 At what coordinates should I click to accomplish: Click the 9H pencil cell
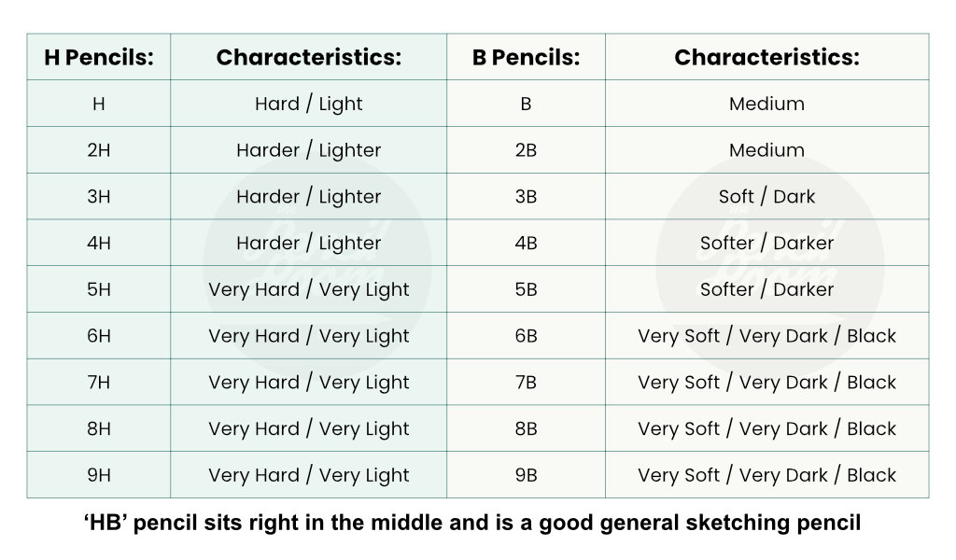pyautogui.click(x=98, y=475)
